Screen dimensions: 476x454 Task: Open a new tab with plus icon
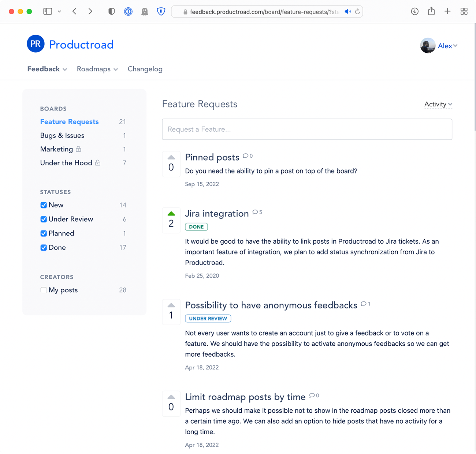click(447, 11)
